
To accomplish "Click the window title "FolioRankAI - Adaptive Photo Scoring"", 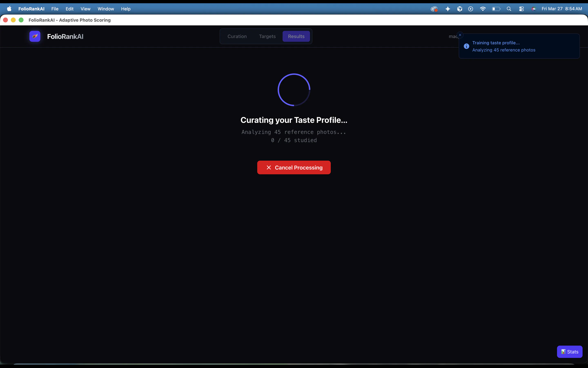I will [69, 20].
